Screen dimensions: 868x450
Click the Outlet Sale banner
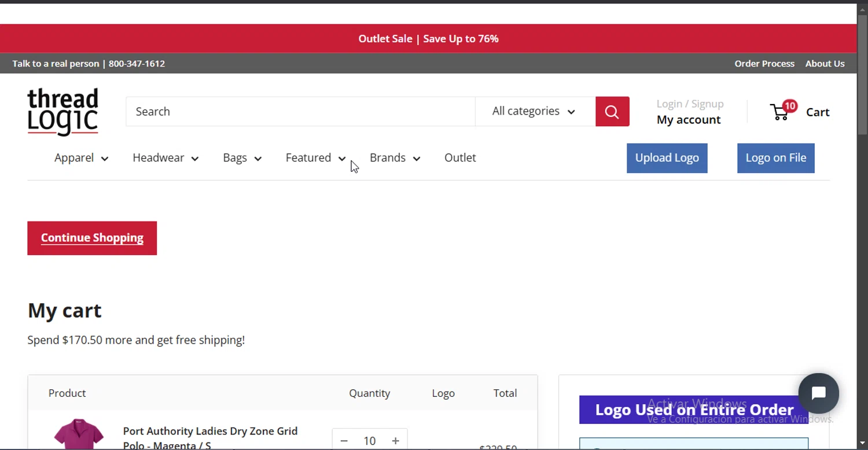pos(428,39)
